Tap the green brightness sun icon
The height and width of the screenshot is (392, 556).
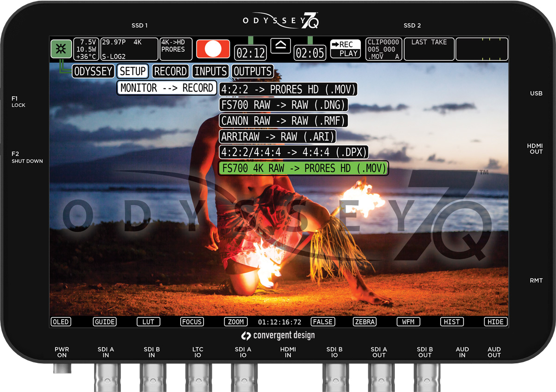pyautogui.click(x=61, y=49)
